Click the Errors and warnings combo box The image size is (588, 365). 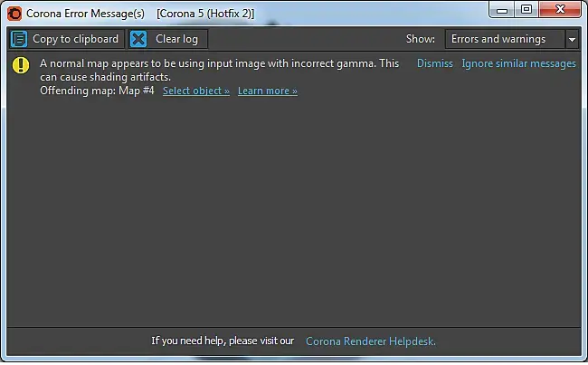(511, 39)
